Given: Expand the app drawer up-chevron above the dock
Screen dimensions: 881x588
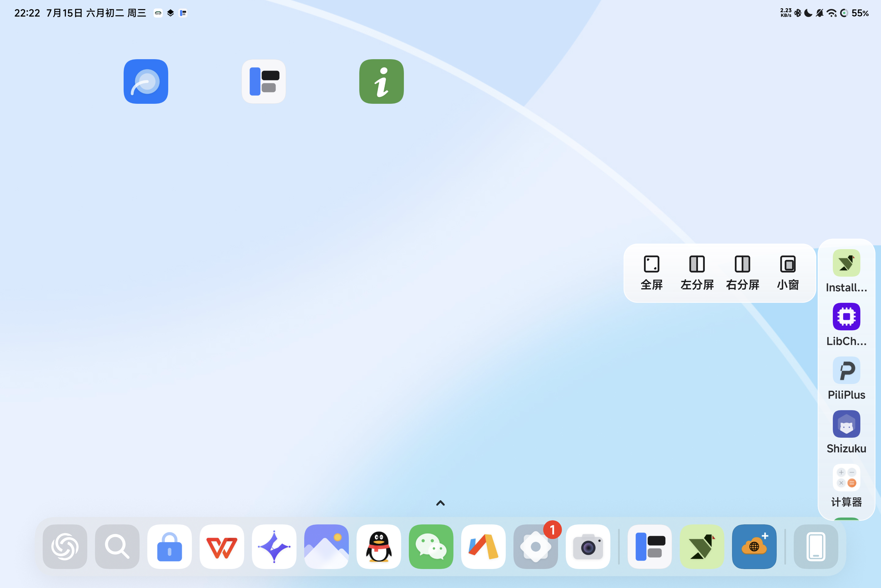Looking at the screenshot, I should tap(440, 503).
